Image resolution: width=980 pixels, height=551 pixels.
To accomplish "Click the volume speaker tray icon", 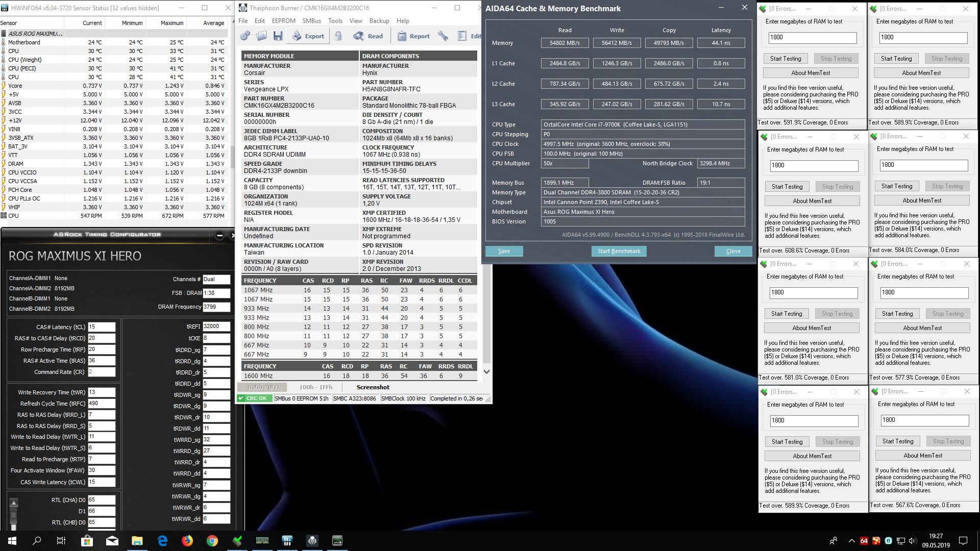I will click(912, 541).
